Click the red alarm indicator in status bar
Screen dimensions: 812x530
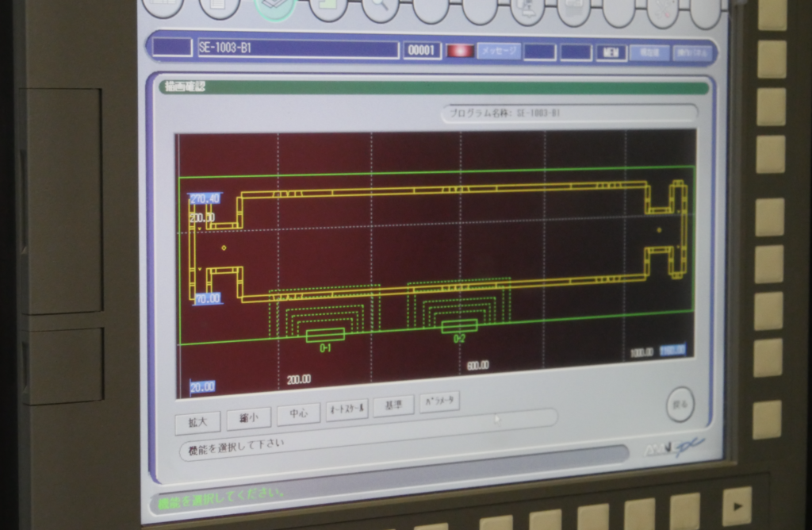[x=459, y=52]
